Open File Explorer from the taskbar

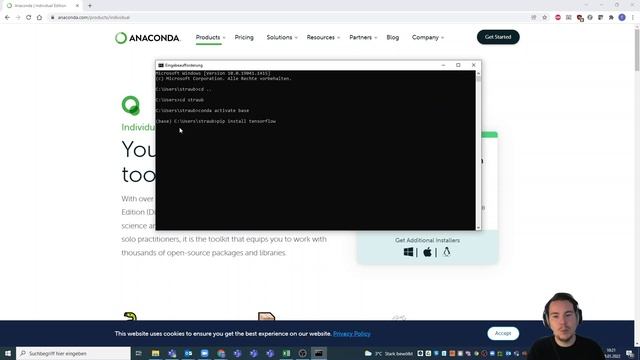tap(156, 353)
